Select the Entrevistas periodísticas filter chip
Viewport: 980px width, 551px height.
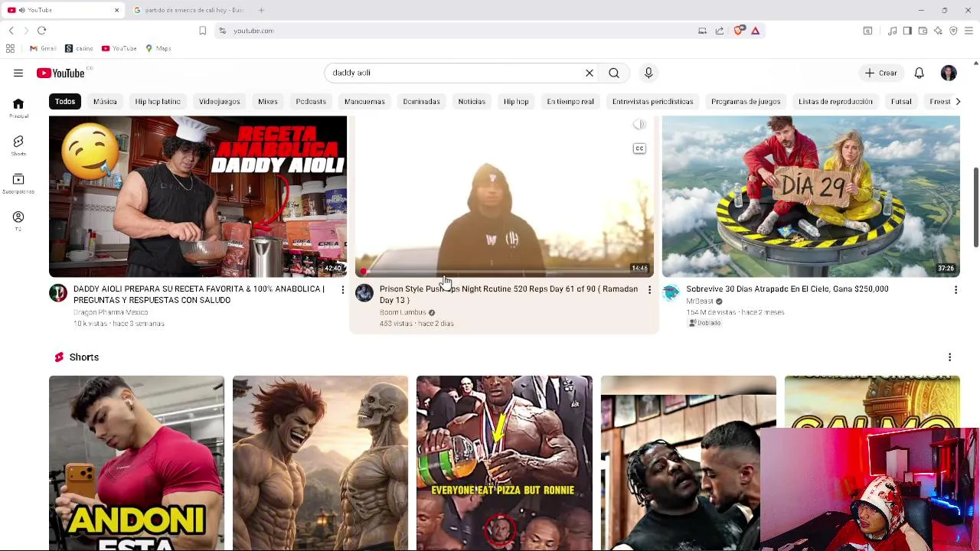pos(652,101)
